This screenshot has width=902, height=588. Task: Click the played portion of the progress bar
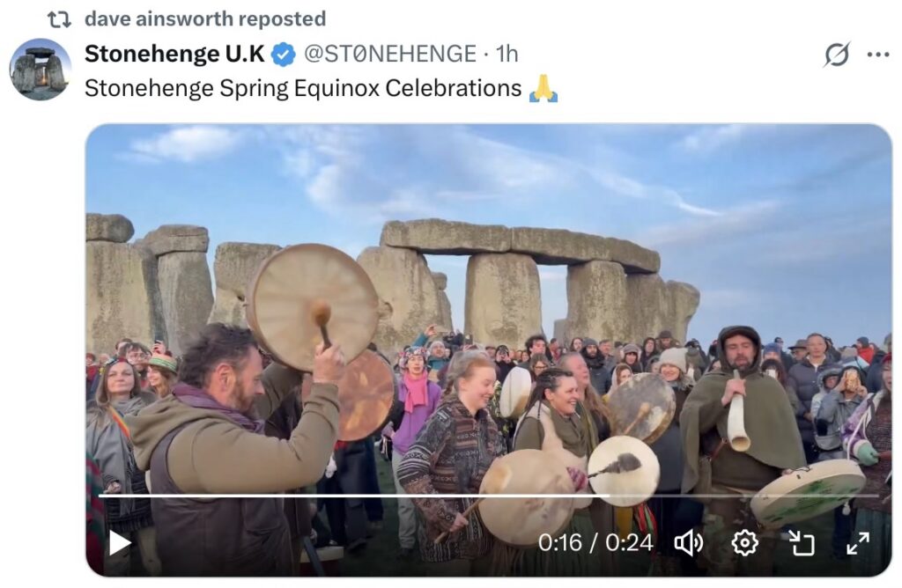[x=352, y=496]
